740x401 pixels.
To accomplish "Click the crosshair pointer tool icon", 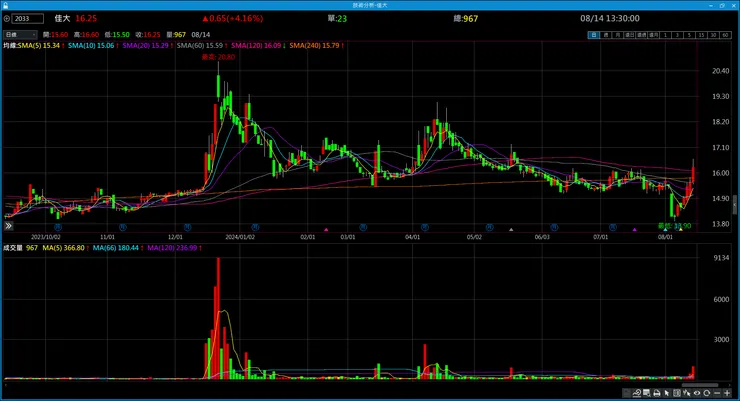I will coord(687,393).
